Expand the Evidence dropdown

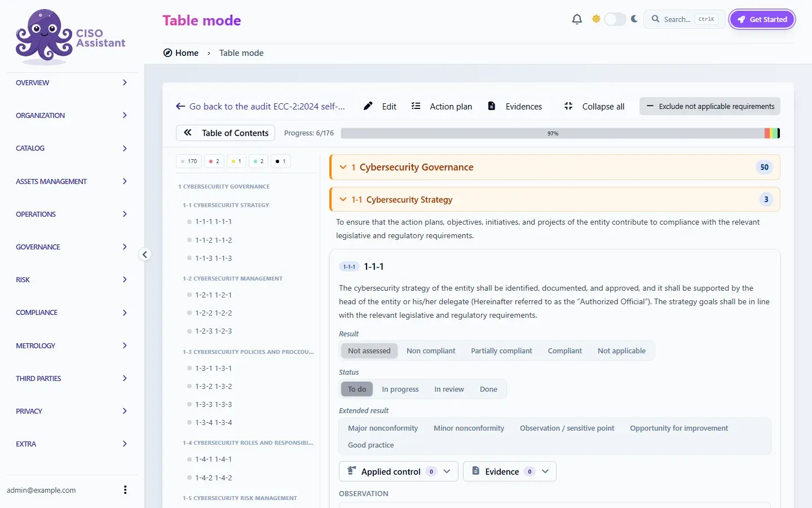tap(510, 471)
